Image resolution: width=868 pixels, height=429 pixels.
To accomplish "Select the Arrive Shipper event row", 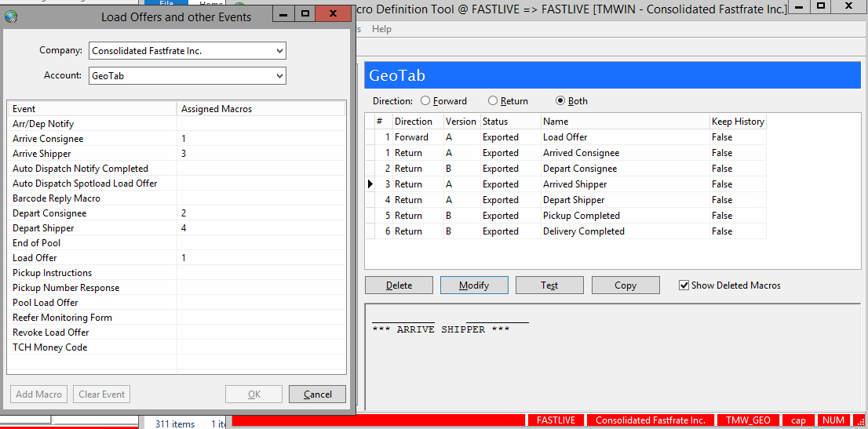I will [177, 154].
